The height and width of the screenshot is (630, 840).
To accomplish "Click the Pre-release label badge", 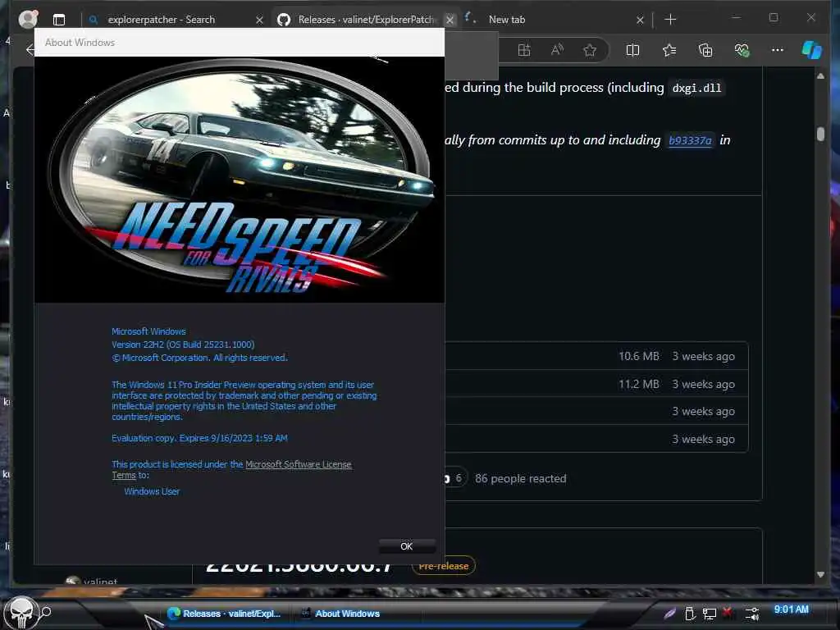I will click(x=443, y=566).
